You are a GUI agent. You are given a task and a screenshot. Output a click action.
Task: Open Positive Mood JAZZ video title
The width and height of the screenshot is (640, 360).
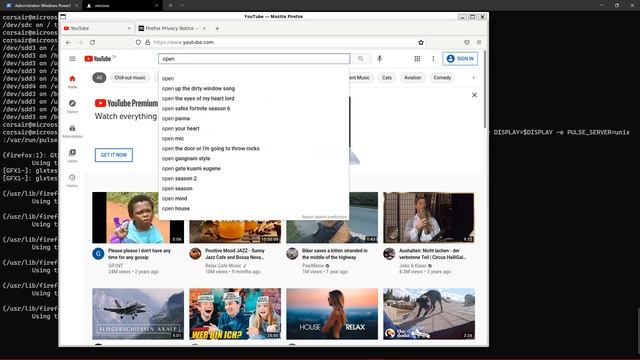tap(235, 254)
